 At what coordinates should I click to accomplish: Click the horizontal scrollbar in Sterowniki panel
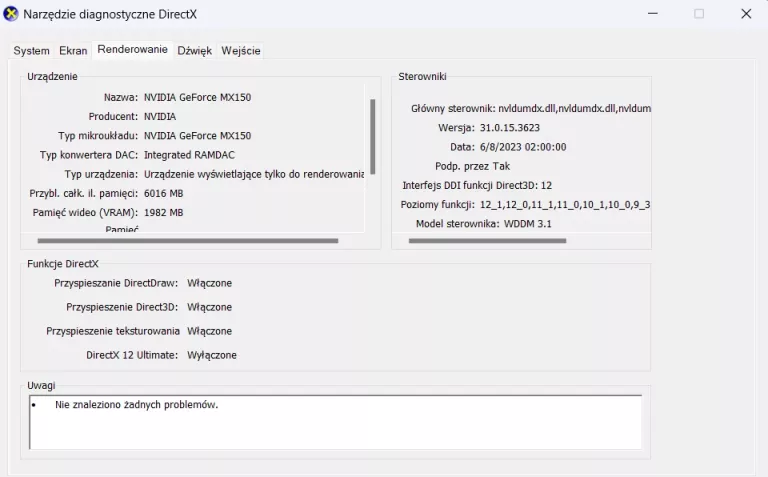click(487, 241)
